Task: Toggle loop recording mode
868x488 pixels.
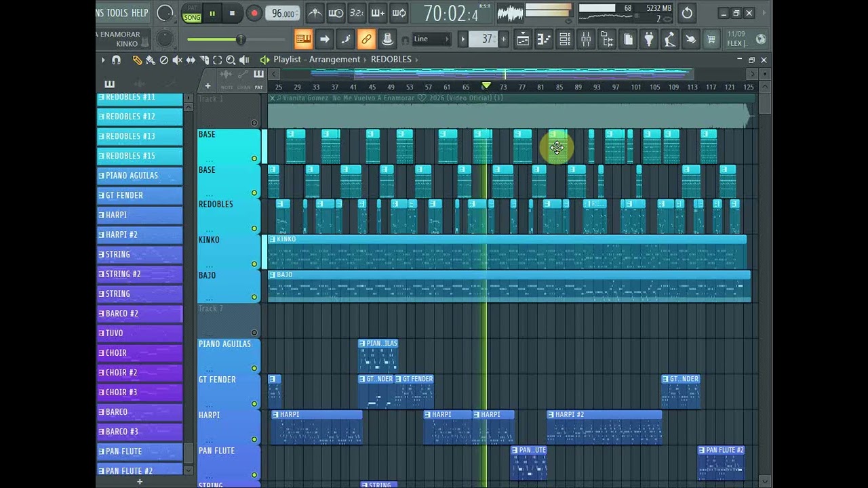Action: point(399,13)
